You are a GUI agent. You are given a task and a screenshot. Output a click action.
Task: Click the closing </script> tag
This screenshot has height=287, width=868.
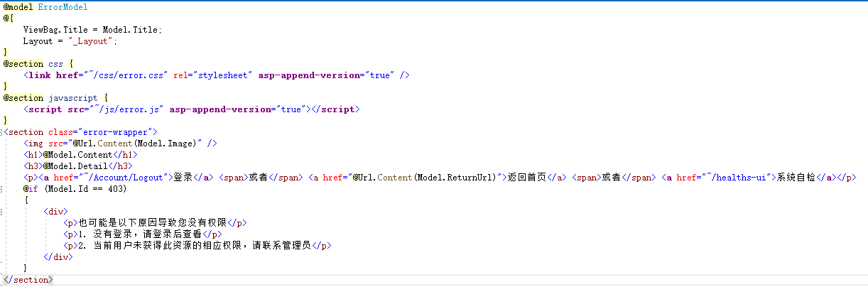point(336,109)
